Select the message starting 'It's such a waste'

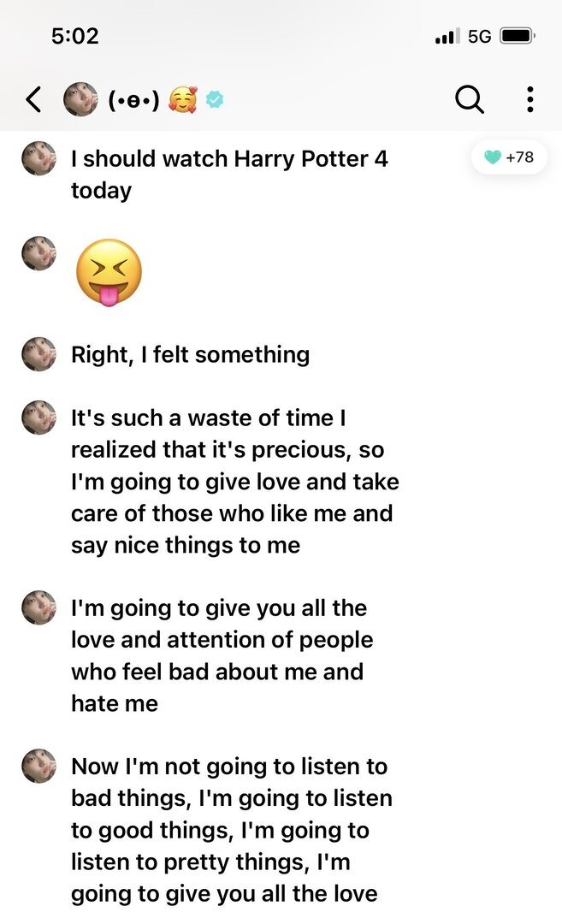click(235, 482)
